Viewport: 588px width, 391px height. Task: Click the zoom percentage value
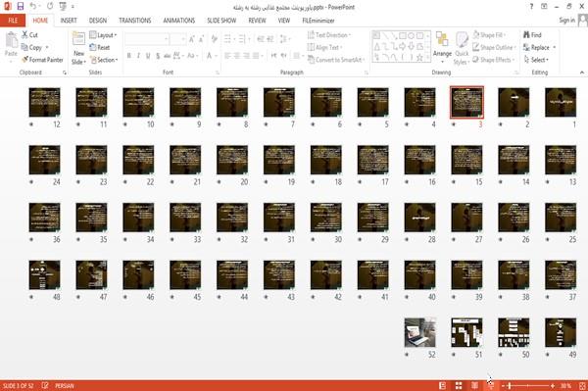pos(565,386)
